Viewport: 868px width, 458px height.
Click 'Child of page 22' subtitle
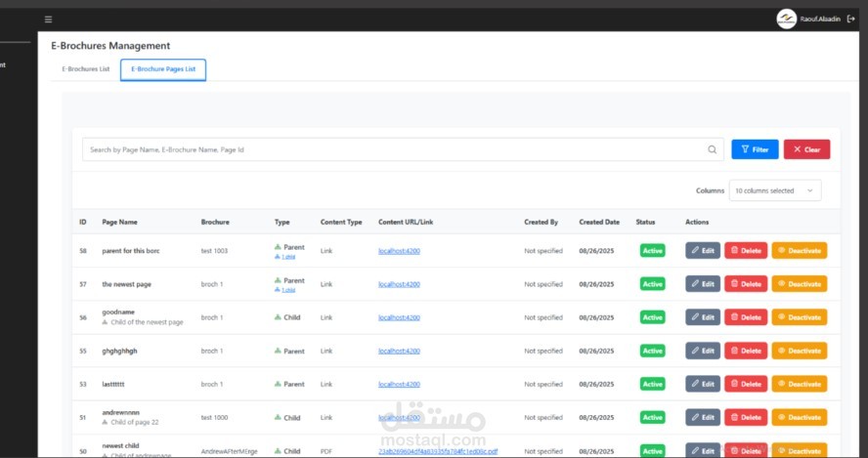[135, 422]
